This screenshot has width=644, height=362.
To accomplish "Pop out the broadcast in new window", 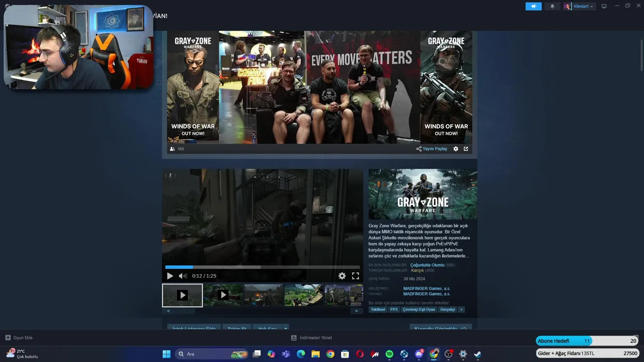I will pos(466,149).
